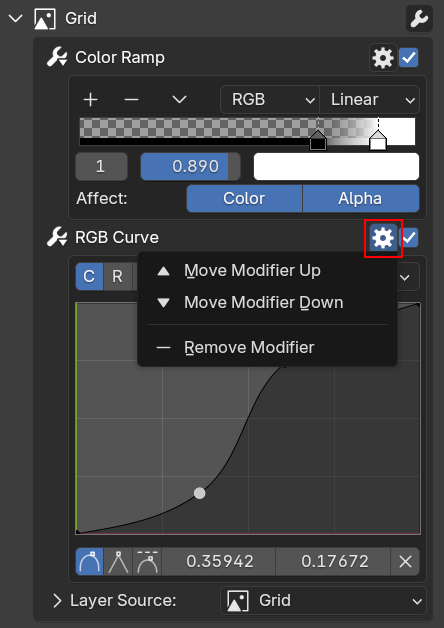Click the curve point Y field 0.17672

click(333, 562)
